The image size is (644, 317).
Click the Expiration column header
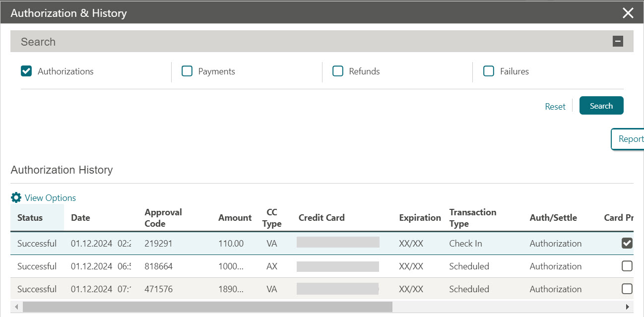pyautogui.click(x=419, y=217)
